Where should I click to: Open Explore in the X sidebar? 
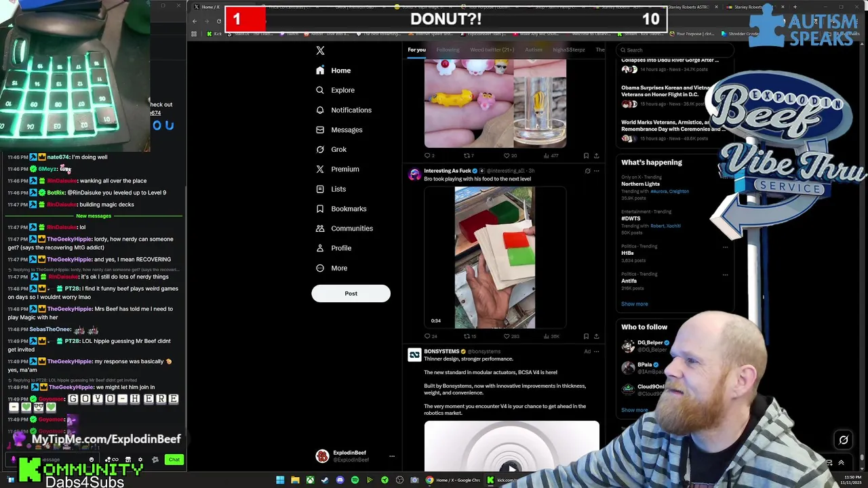point(335,90)
